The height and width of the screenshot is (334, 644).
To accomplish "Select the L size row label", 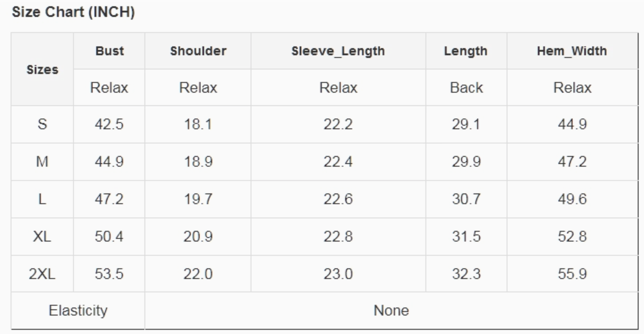I will pos(42,199).
